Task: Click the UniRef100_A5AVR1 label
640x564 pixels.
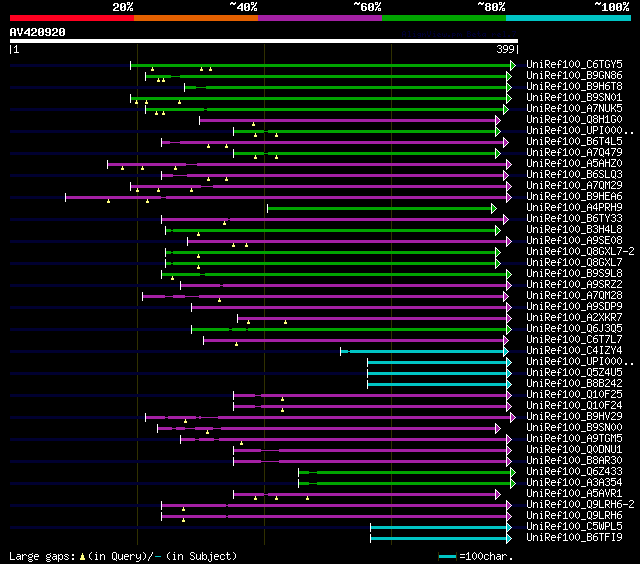Action: [574, 494]
